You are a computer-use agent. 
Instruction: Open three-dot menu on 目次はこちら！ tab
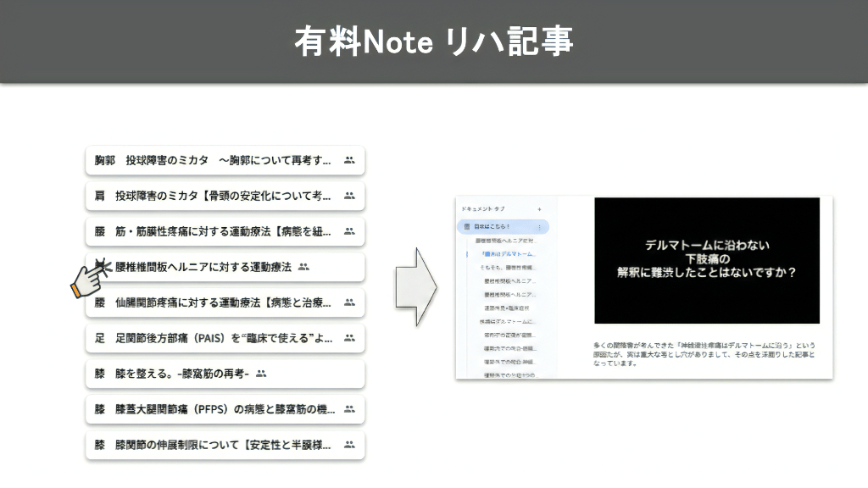click(539, 227)
